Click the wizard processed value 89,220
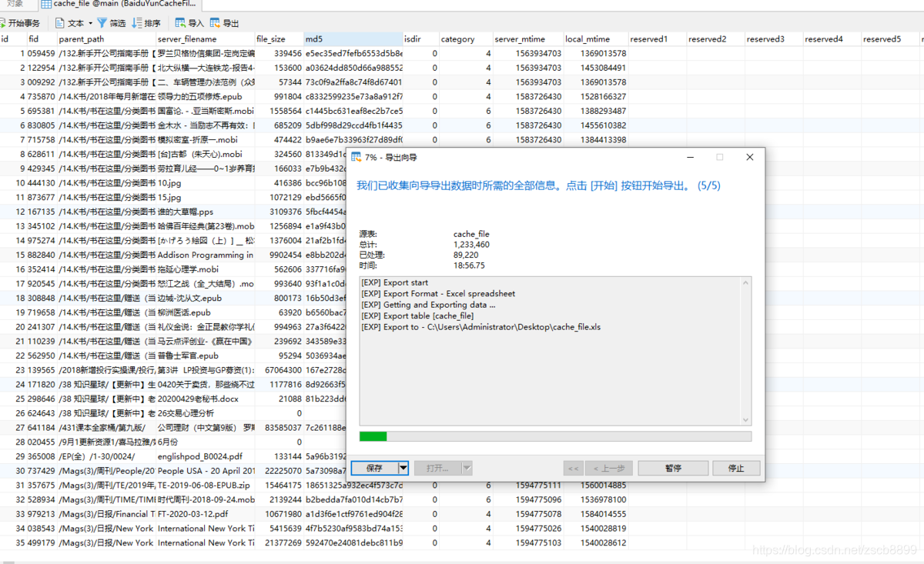The width and height of the screenshot is (924, 564). [466, 255]
